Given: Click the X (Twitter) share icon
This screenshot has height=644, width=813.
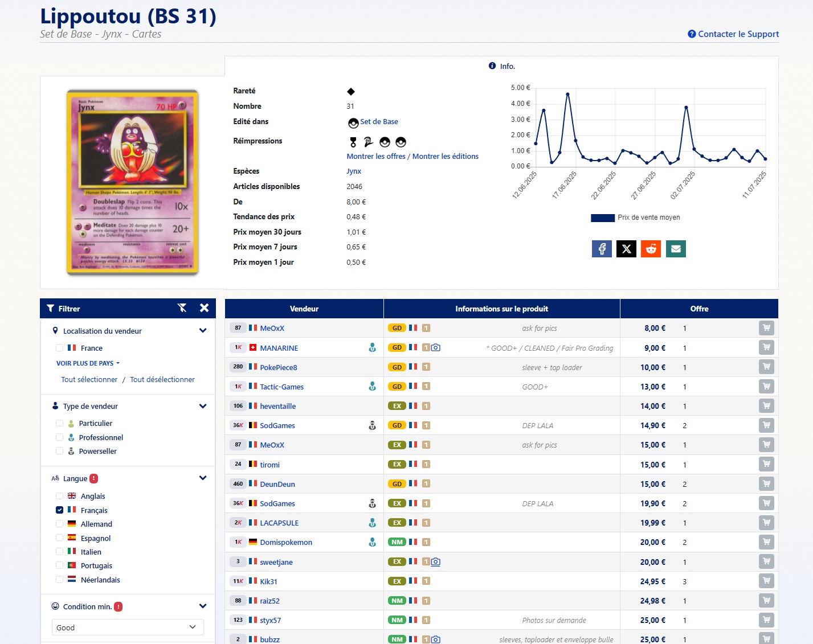Looking at the screenshot, I should 626,249.
